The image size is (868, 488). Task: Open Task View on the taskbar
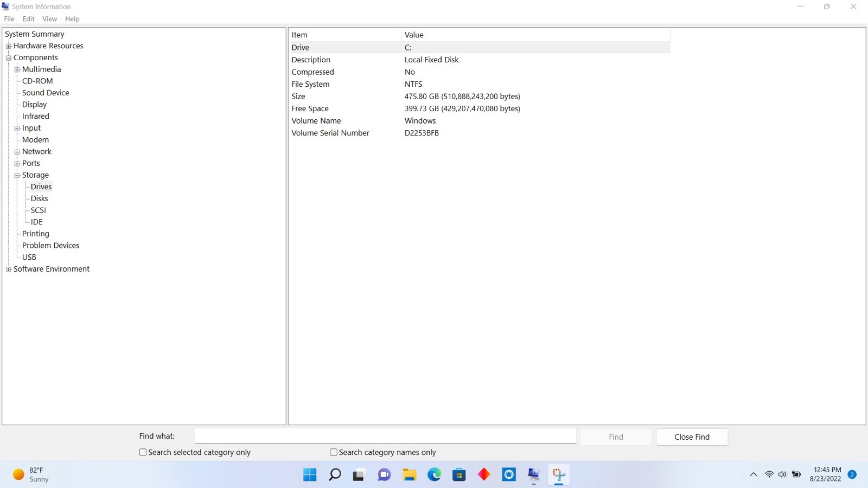coord(359,475)
